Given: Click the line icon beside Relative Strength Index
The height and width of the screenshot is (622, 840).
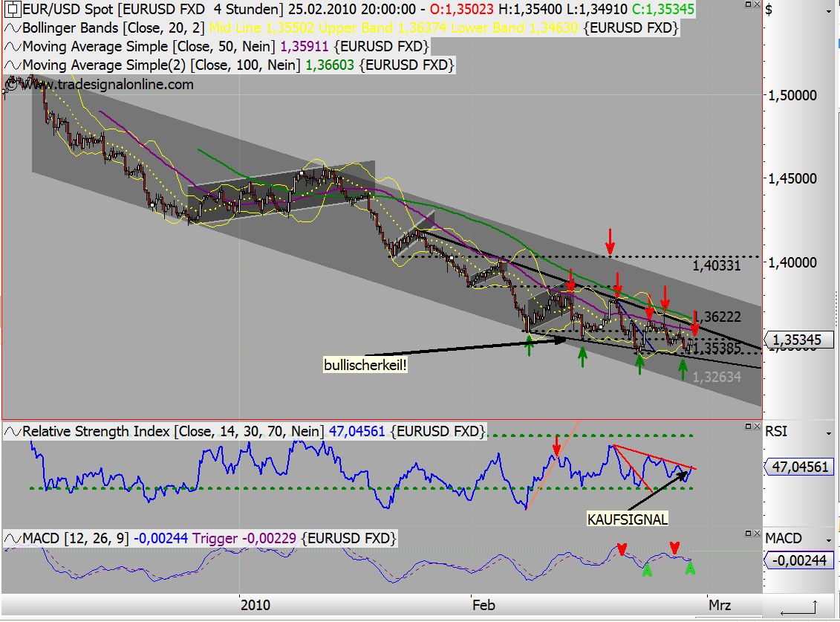Looking at the screenshot, I should point(13,432).
